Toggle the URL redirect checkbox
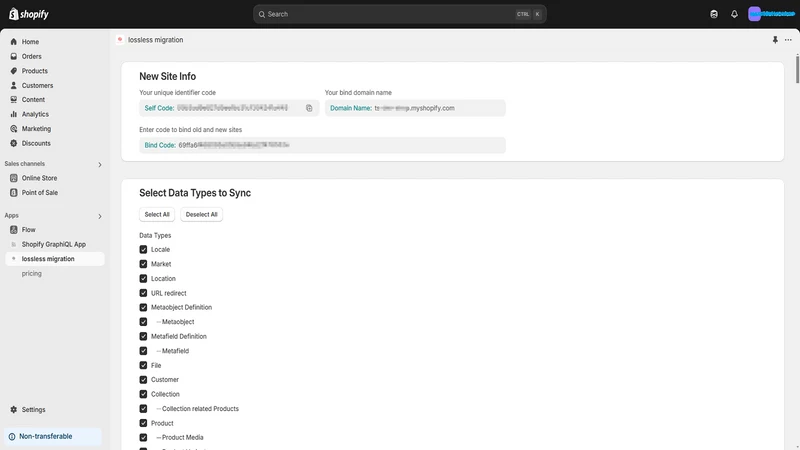 pyautogui.click(x=143, y=293)
